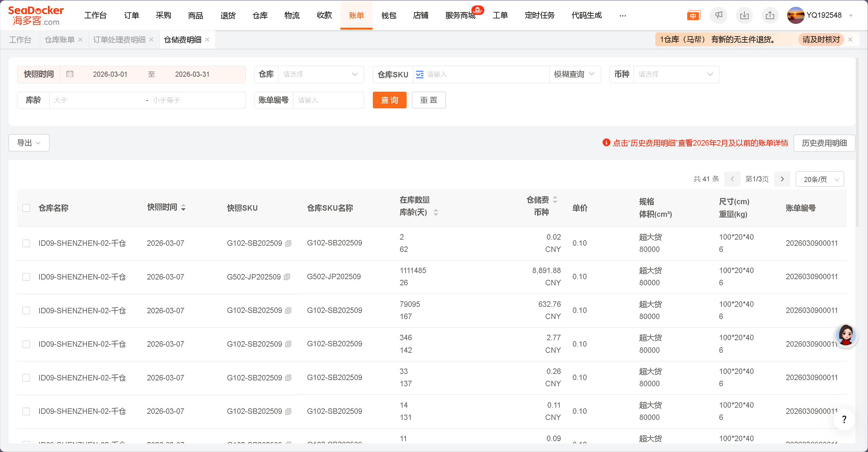The height and width of the screenshot is (452, 868).
Task: Open 历史费用明细 button
Action: (x=824, y=143)
